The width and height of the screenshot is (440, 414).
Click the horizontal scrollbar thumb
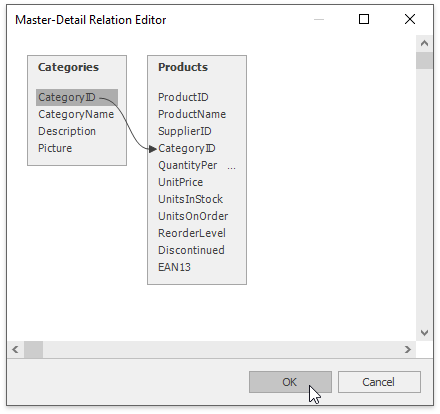point(33,349)
